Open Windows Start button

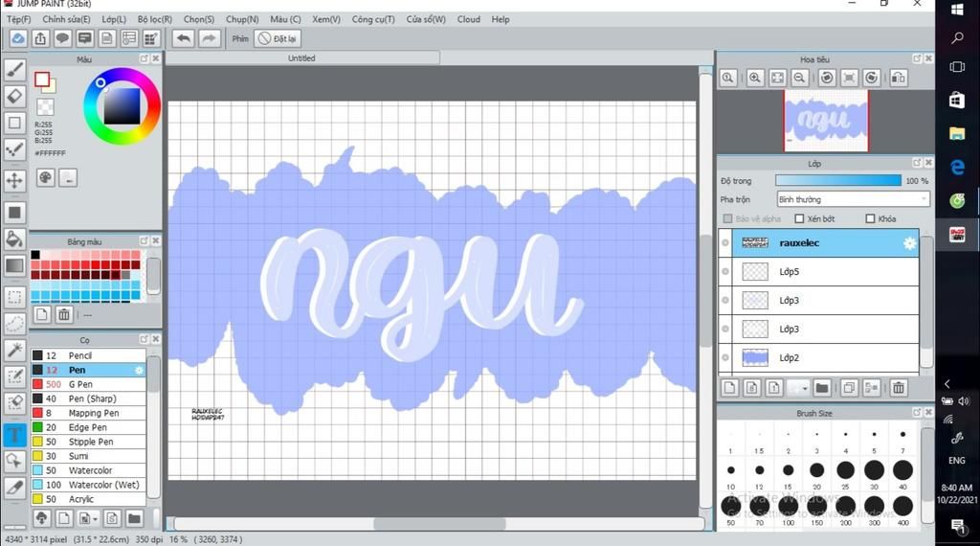[x=957, y=10]
